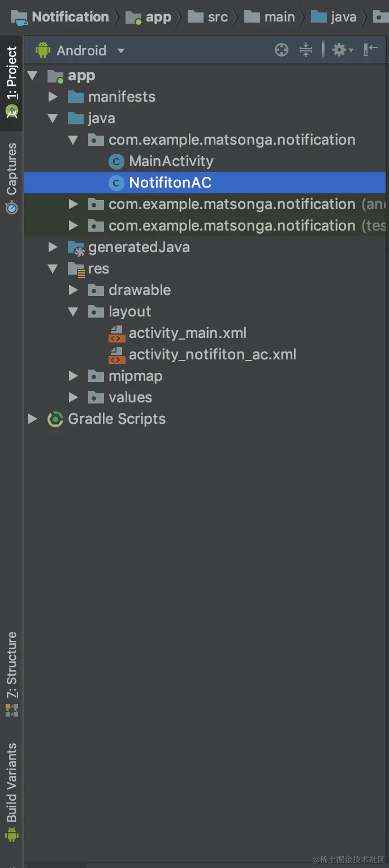Collapse the main notification package arrow
The height and width of the screenshot is (868, 389).
(73, 140)
